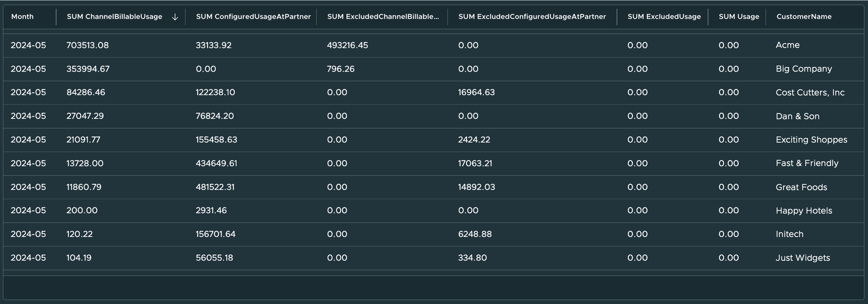Select the Big Company customer cell
Screen dimensions: 868x304
pos(804,69)
